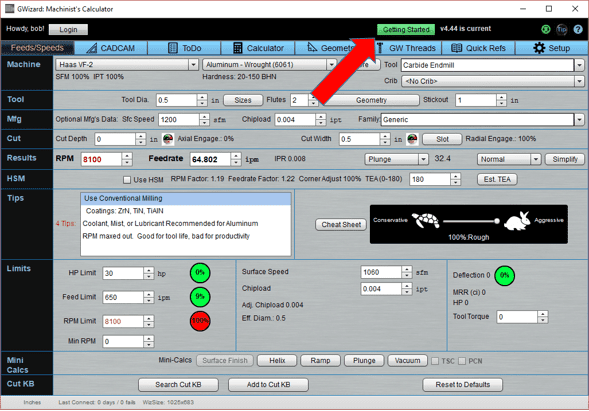Click the Plunge mini-calc button
This screenshot has width=589, height=411.
[364, 361]
